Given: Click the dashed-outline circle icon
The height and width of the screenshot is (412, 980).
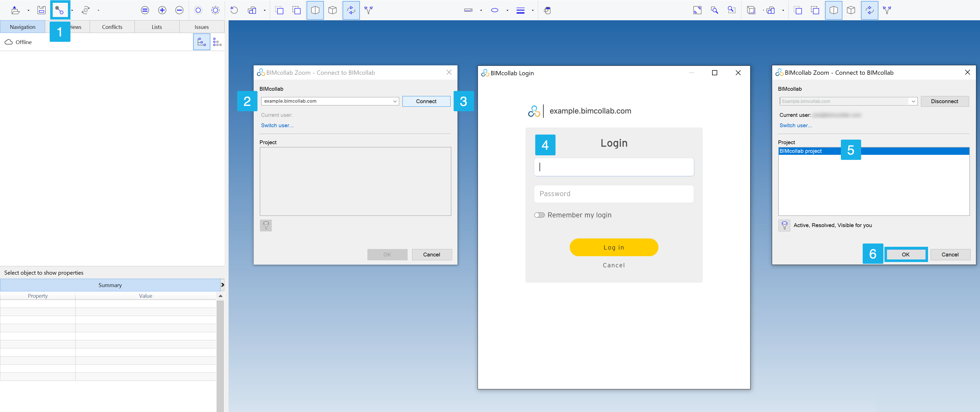Looking at the screenshot, I should click(215, 10).
